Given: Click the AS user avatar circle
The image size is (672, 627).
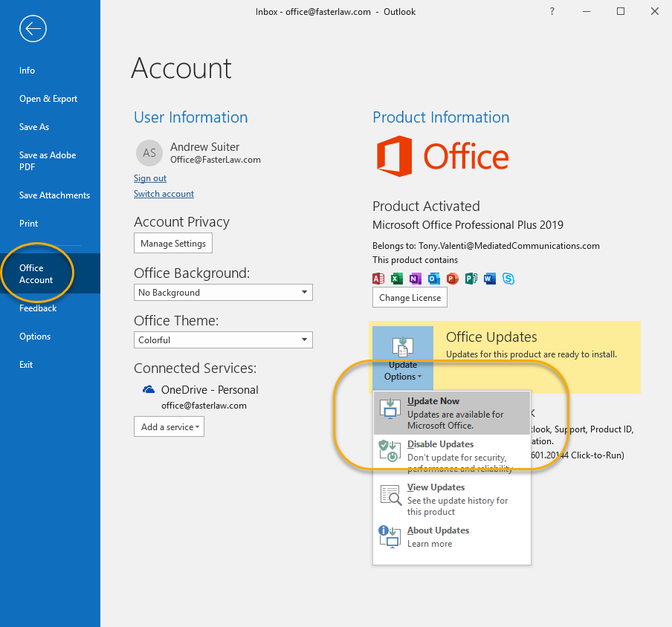Looking at the screenshot, I should coord(149,153).
